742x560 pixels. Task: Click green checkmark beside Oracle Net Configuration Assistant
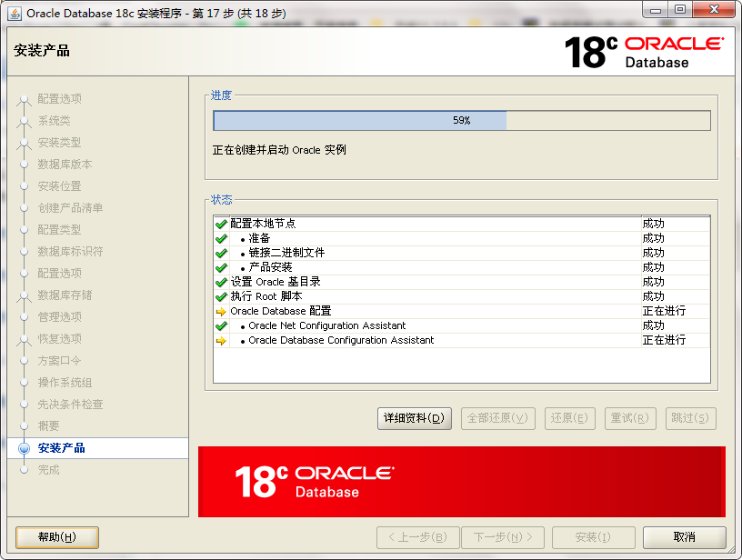tap(221, 325)
